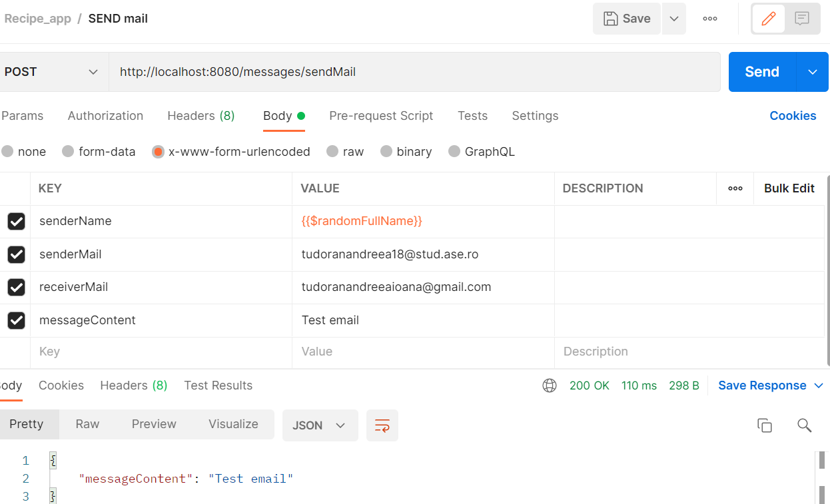Click the senderName key cell
The height and width of the screenshot is (504, 830).
tap(161, 221)
